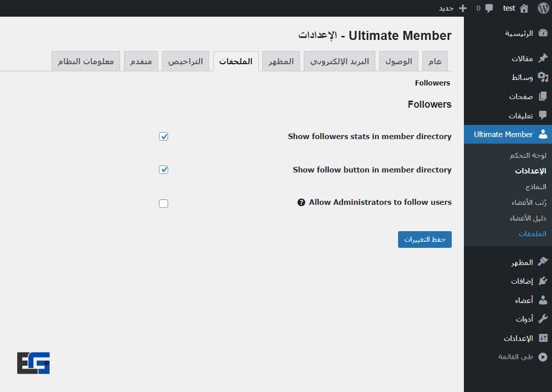Click the pin icon for posts menu

click(x=543, y=58)
